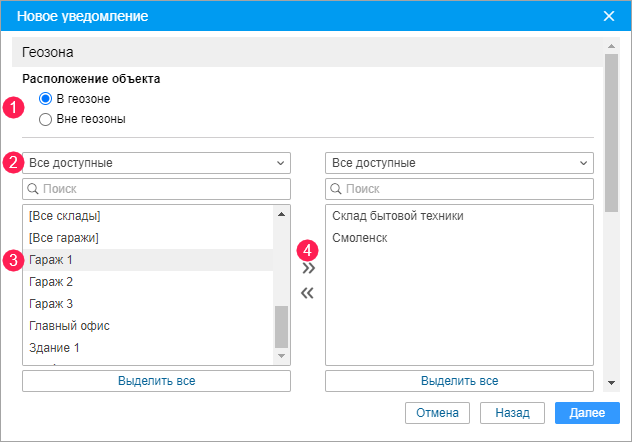Click left Выделить все button

coord(156,381)
